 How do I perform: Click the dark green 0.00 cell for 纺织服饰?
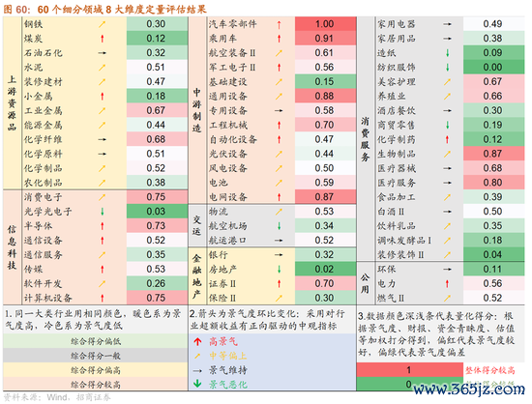[x=493, y=67]
